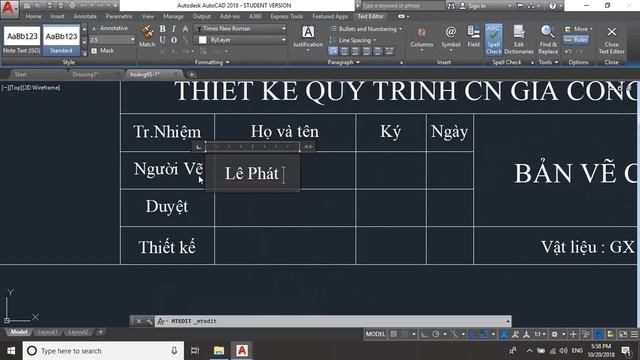The image size is (640, 360).
Task: Expand the Tools panel
Action: [x=548, y=62]
